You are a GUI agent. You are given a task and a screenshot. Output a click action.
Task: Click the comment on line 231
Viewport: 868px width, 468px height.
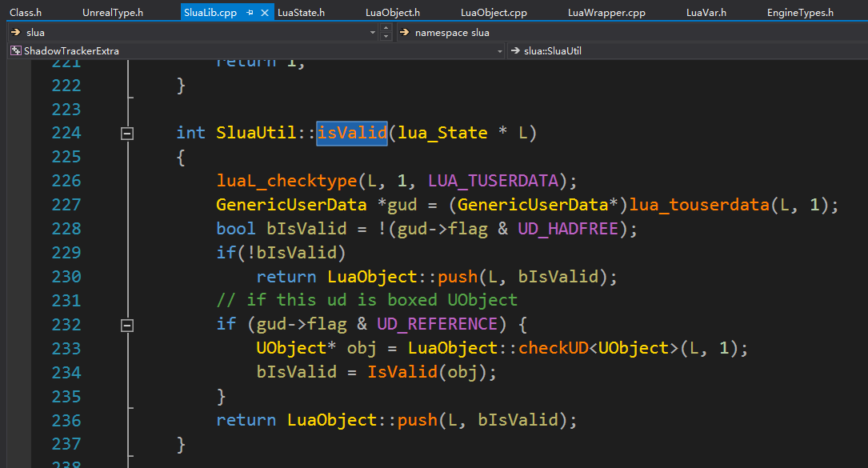click(367, 300)
